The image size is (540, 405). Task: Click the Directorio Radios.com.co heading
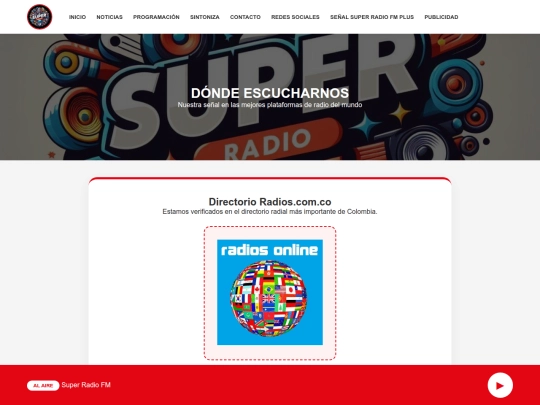tap(270, 202)
